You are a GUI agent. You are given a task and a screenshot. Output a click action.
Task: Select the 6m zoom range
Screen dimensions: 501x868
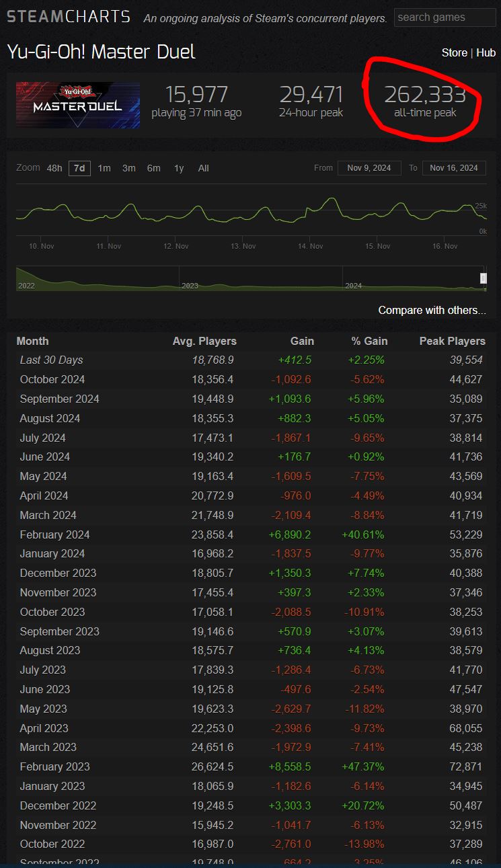coord(154,168)
